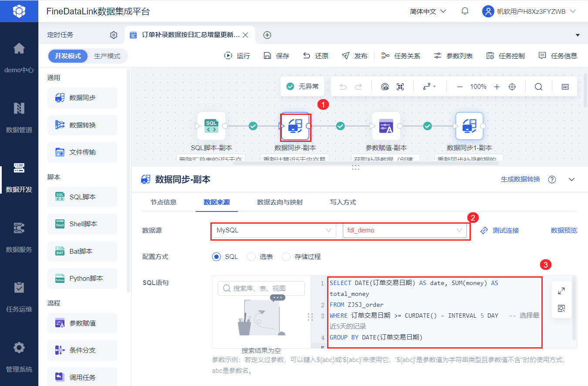Zoom out the canvas
The image size is (588, 386).
pos(460,87)
